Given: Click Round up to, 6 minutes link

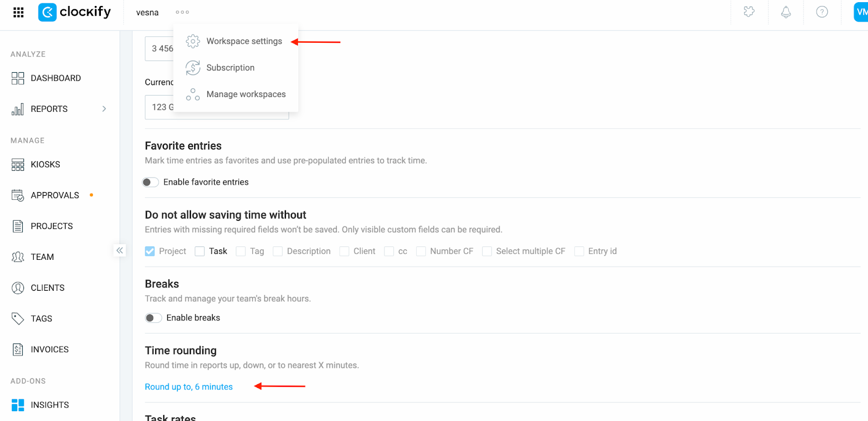Looking at the screenshot, I should point(189,387).
